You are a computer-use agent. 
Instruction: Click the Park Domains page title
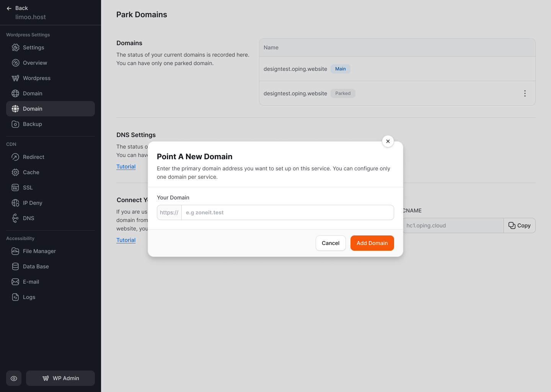(142, 15)
